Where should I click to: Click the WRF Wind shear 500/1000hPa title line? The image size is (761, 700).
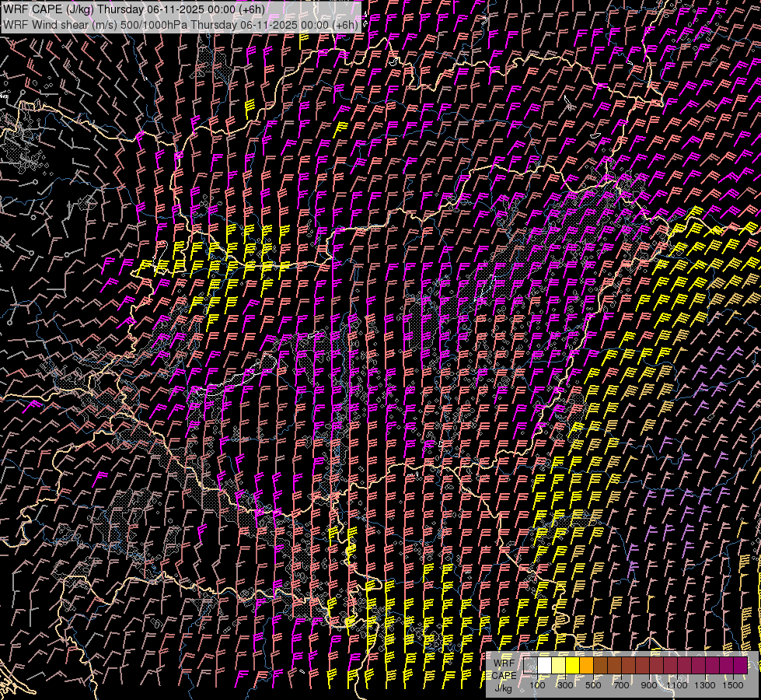click(x=180, y=24)
